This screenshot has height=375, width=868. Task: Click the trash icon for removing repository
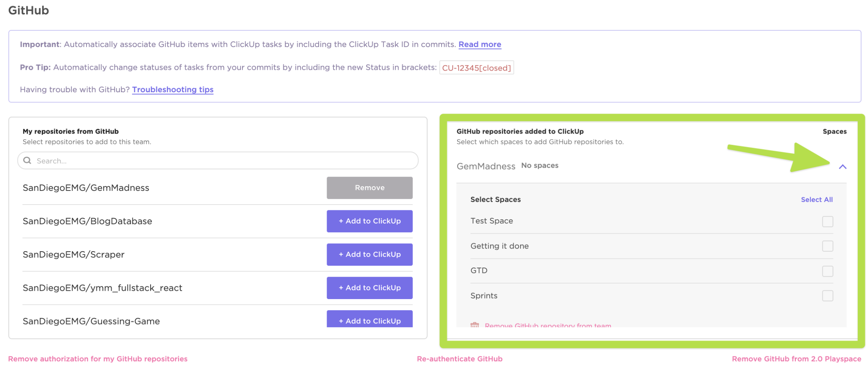point(474,325)
